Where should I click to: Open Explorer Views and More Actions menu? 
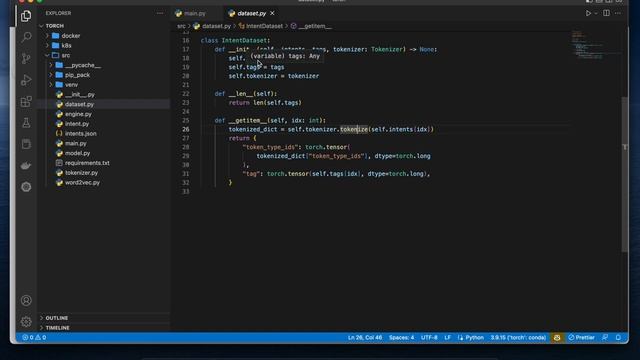(160, 13)
